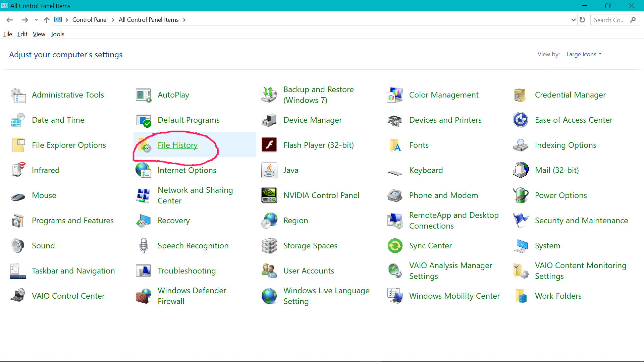Click the Work Folders icon

[521, 296]
